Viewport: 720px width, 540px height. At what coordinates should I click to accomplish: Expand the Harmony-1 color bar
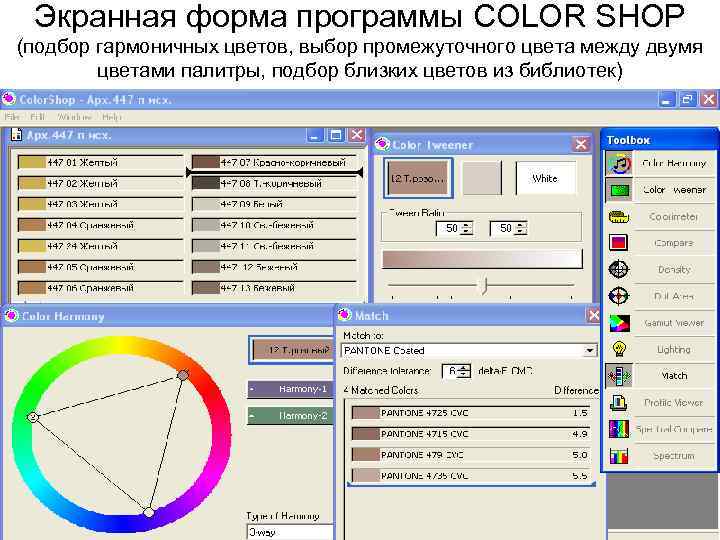(x=290, y=389)
